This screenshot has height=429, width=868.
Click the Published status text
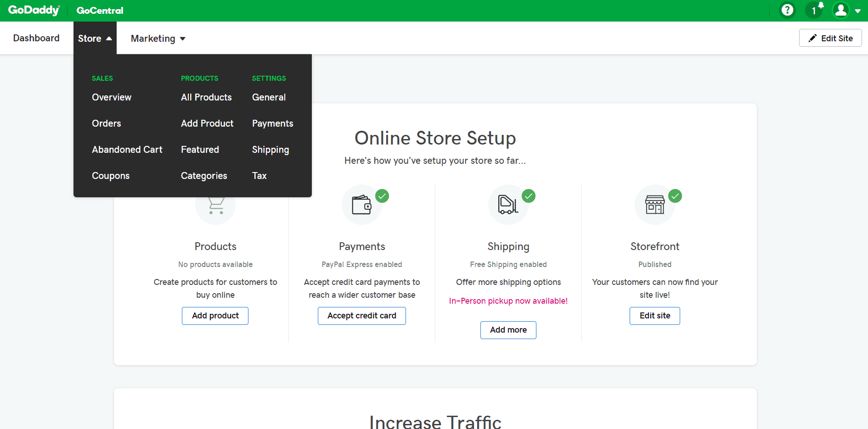coord(655,264)
